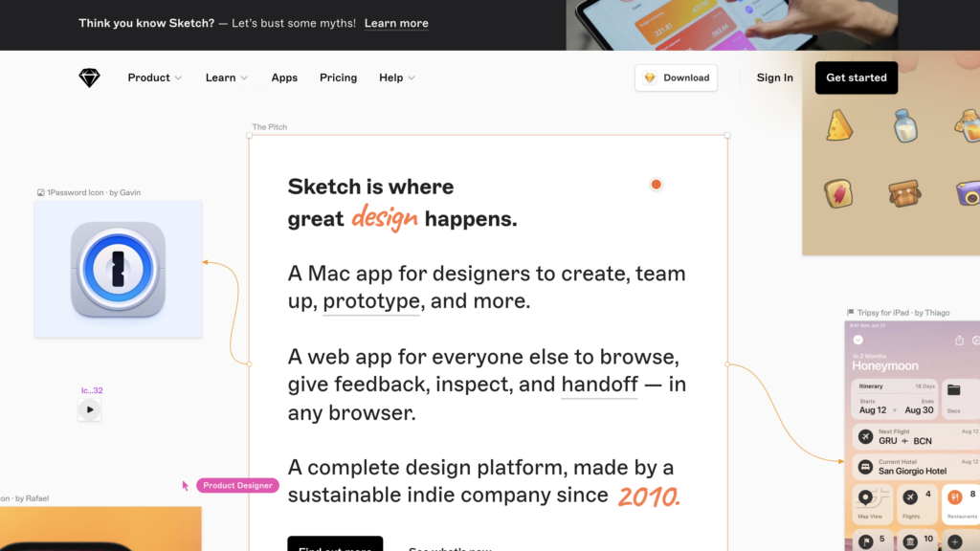Open the Product dropdown menu
The height and width of the screenshot is (551, 980).
click(154, 77)
